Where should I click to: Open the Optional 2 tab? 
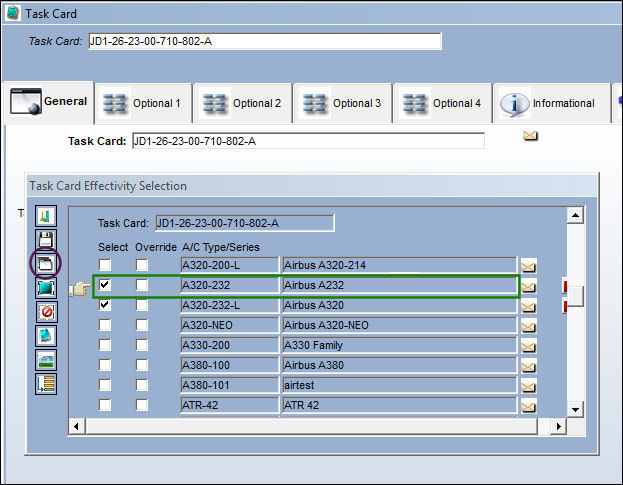click(243, 103)
